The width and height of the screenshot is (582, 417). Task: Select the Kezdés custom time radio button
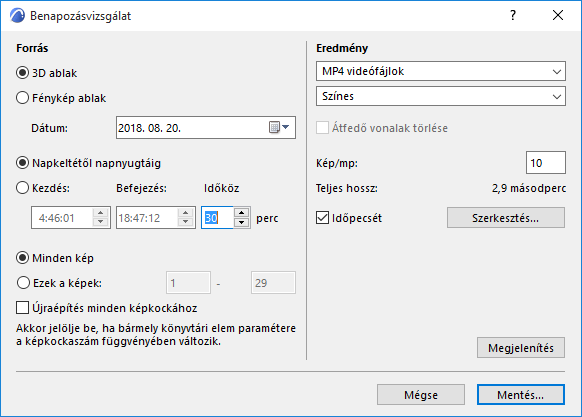pyautogui.click(x=23, y=188)
